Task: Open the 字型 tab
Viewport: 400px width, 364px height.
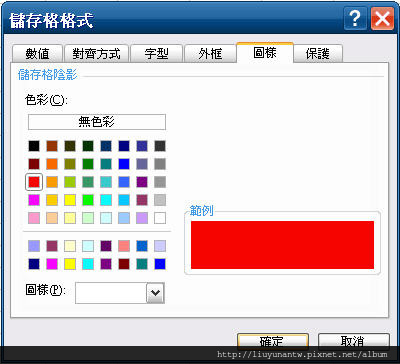Action: click(x=156, y=53)
